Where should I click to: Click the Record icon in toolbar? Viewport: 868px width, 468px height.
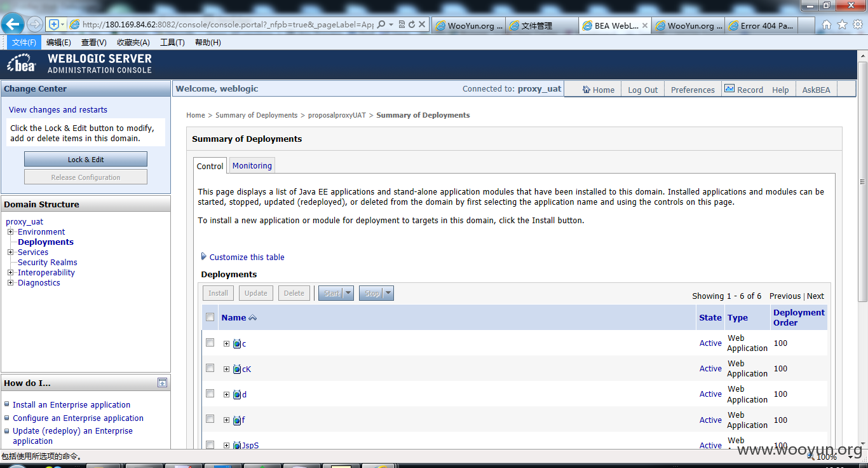(729, 89)
